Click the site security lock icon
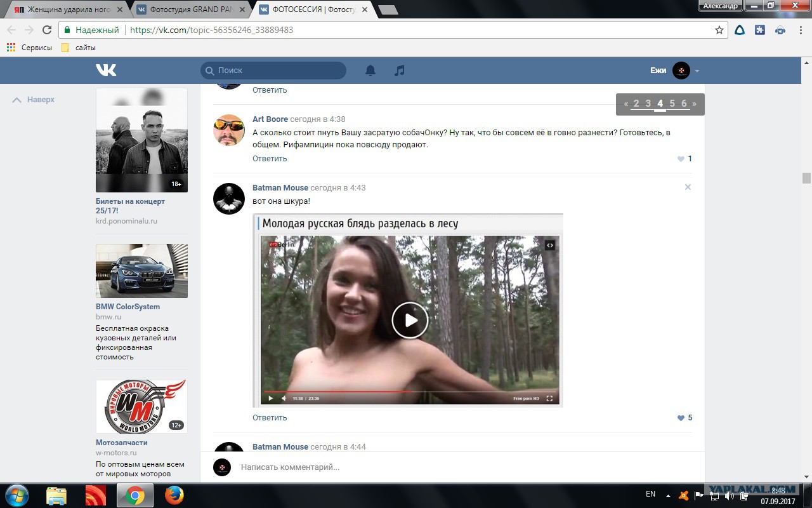The height and width of the screenshot is (508, 812). (x=68, y=30)
